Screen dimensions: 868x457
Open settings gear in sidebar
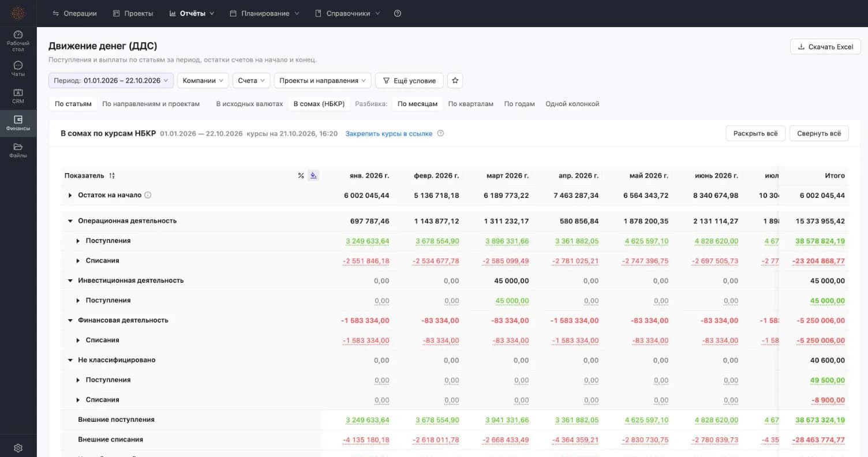[x=18, y=448]
